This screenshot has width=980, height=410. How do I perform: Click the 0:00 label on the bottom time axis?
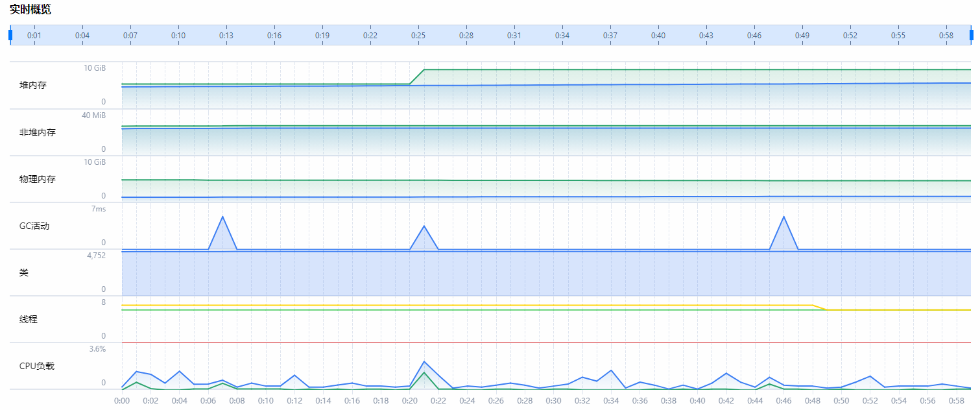point(122,402)
